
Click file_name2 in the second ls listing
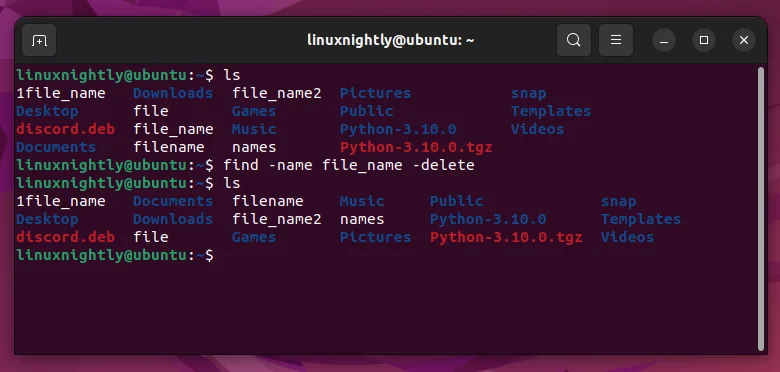tap(277, 219)
